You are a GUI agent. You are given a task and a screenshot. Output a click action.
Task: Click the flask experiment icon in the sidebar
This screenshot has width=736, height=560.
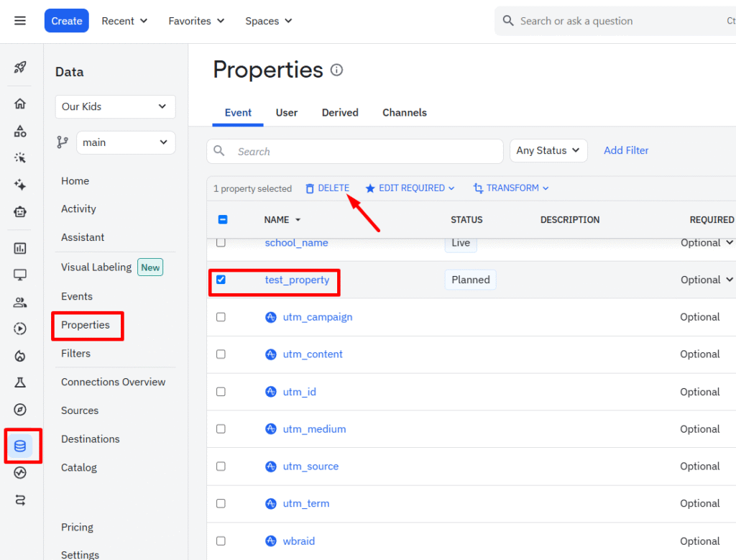(x=20, y=382)
